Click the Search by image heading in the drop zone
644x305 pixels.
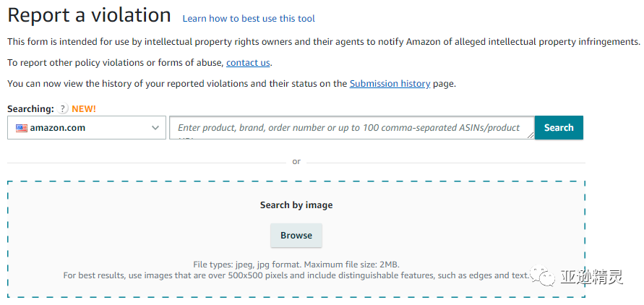click(x=296, y=205)
